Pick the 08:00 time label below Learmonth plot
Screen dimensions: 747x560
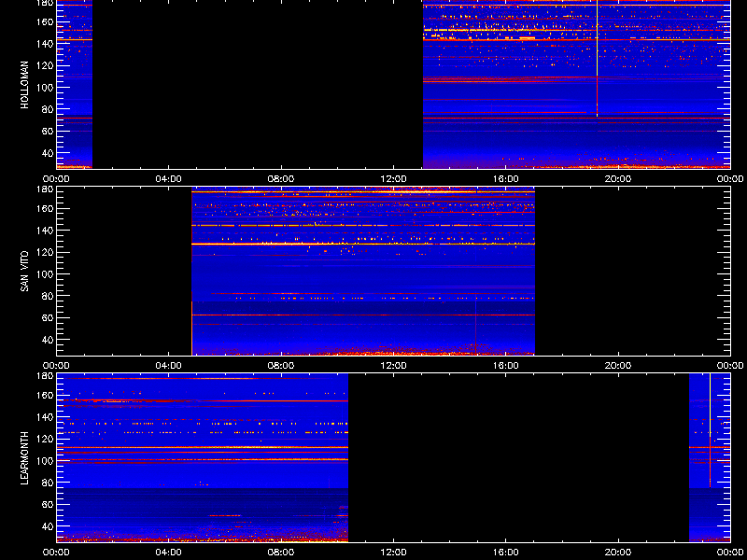281,553
